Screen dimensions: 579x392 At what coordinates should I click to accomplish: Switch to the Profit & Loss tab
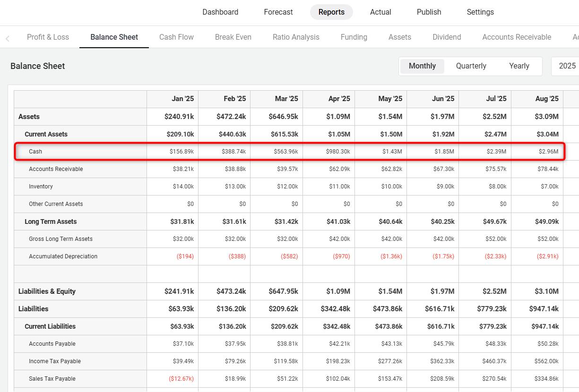coord(48,37)
